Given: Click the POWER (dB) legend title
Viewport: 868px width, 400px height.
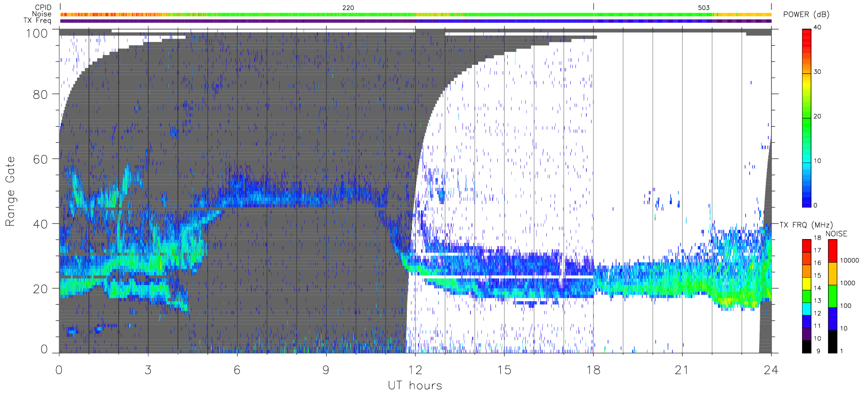Looking at the screenshot, I should click(x=806, y=15).
